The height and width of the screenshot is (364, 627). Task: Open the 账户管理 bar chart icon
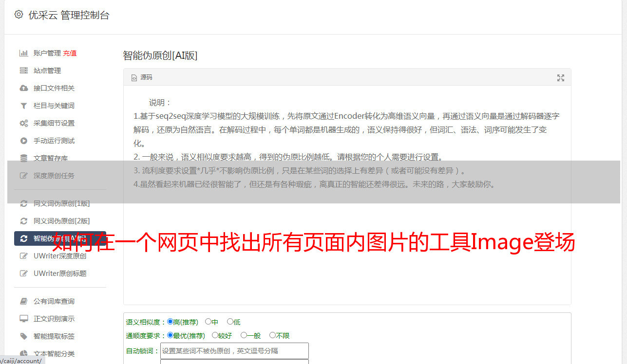tap(23, 53)
